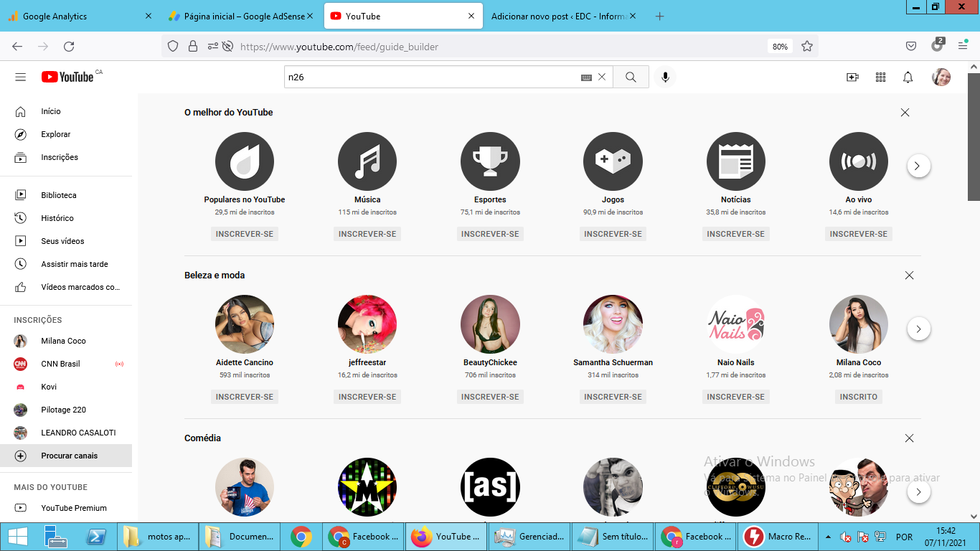Viewport: 980px width, 551px height.
Task: Open Seus vídeos in sidebar
Action: click(x=66, y=241)
